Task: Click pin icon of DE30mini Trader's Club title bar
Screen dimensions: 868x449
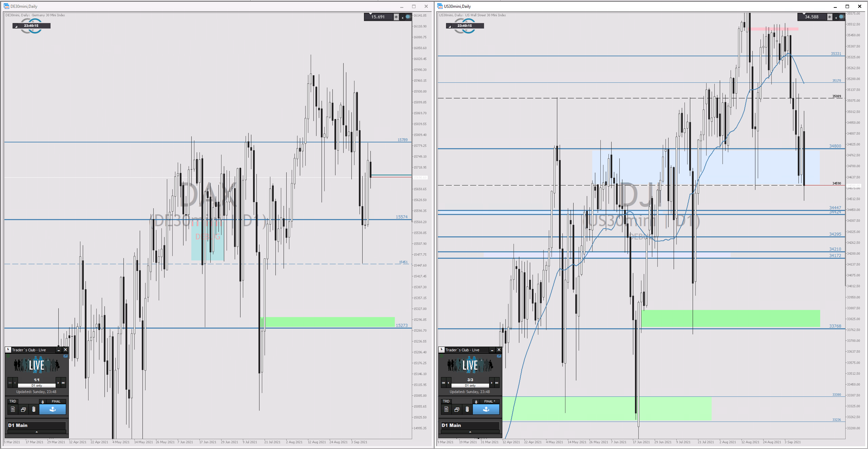Action: pos(8,350)
